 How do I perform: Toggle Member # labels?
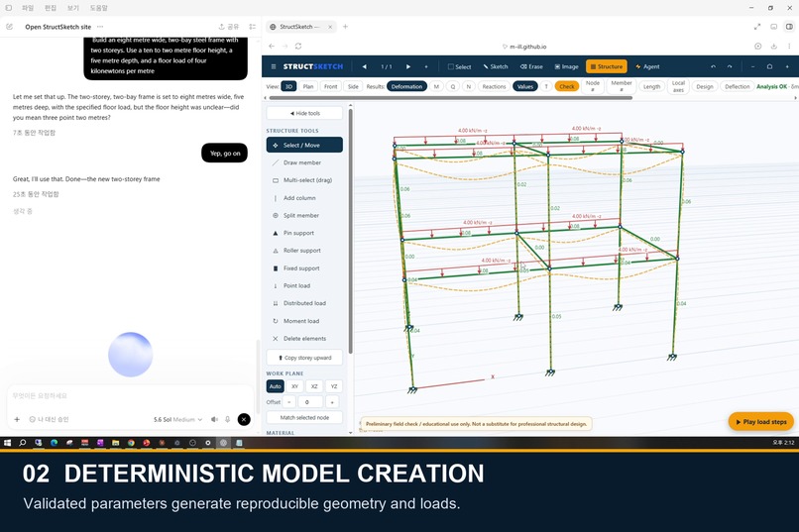point(622,86)
